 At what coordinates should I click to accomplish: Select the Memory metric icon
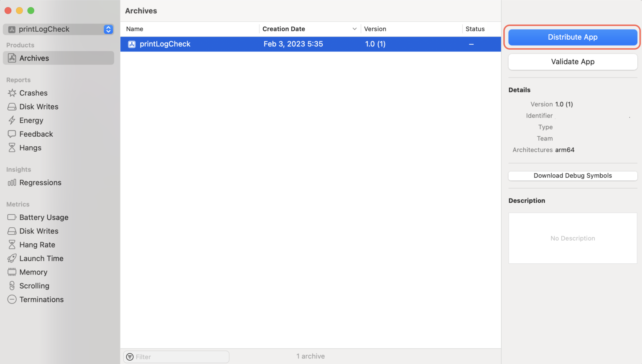(12, 272)
